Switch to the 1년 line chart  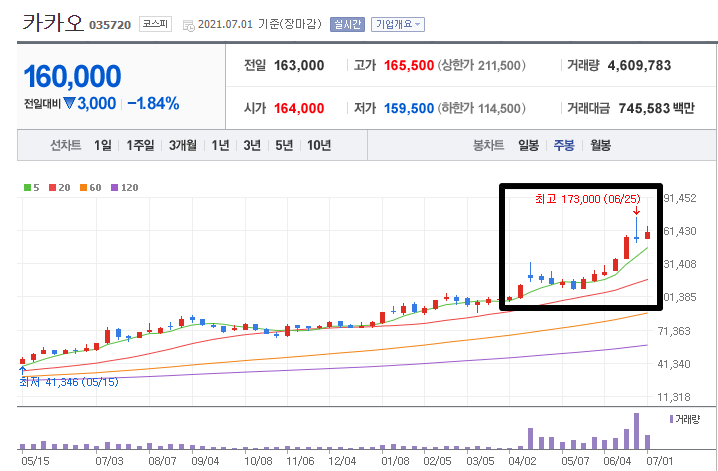220,146
